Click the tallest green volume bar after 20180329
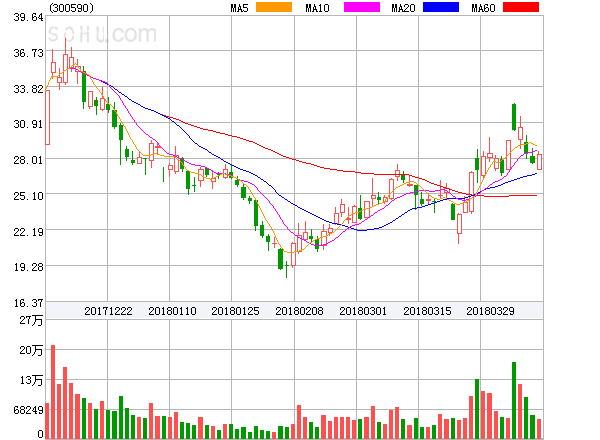 514,400
